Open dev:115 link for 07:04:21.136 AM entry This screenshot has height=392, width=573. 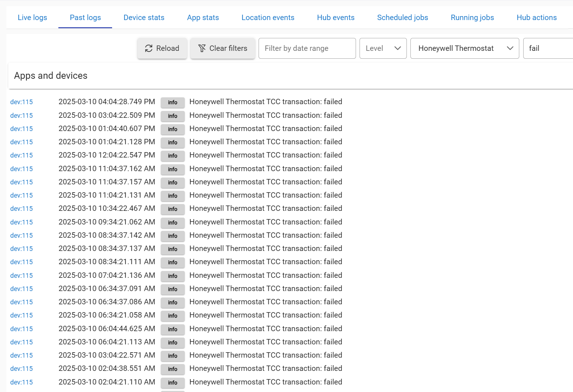tap(21, 276)
